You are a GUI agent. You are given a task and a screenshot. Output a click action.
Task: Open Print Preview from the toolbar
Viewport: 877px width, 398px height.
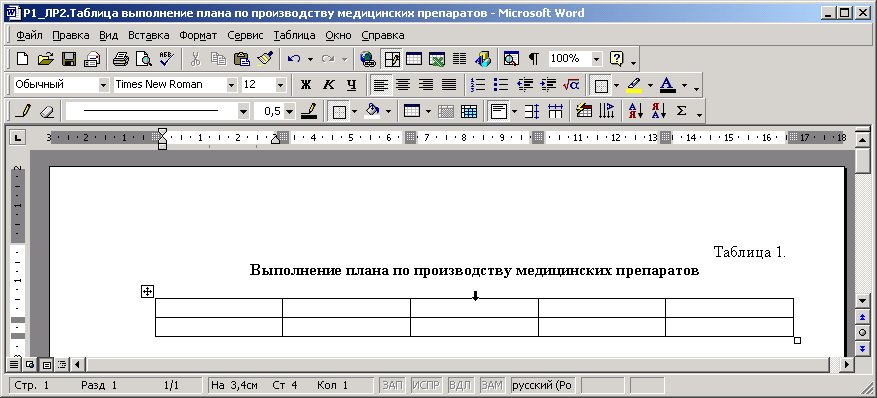(144, 58)
